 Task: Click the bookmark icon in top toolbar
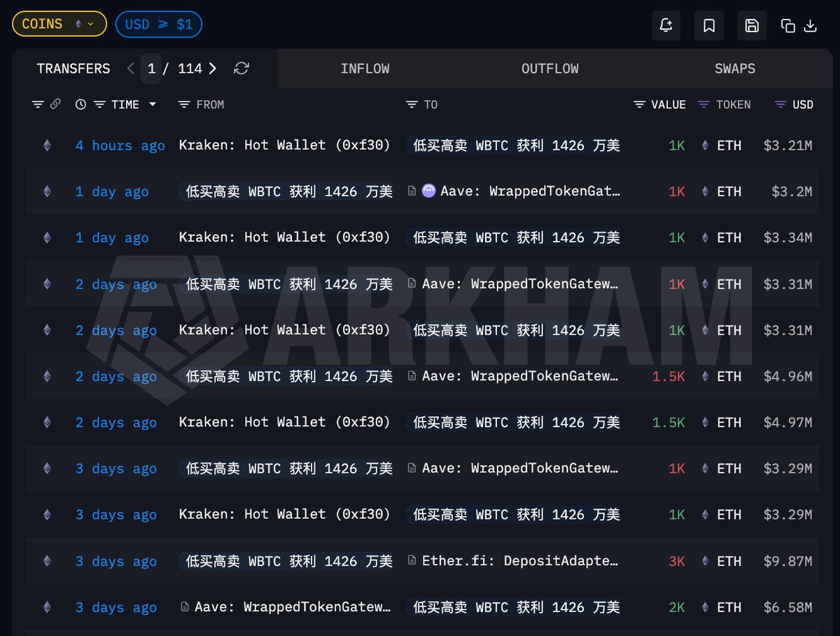click(709, 25)
